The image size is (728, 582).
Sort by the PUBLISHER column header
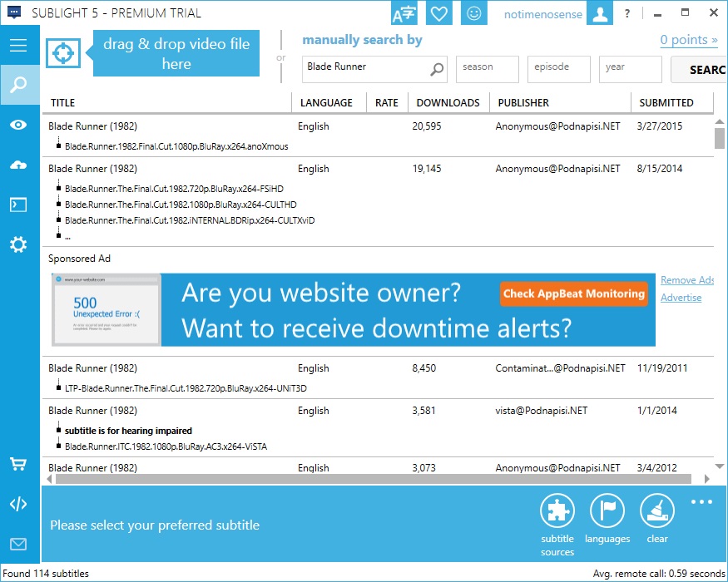[561, 102]
